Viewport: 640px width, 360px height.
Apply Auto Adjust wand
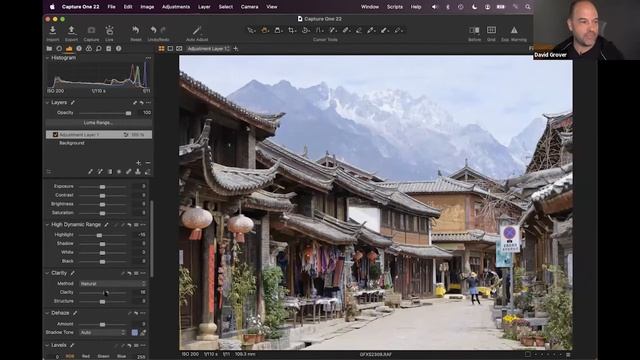coord(197,30)
